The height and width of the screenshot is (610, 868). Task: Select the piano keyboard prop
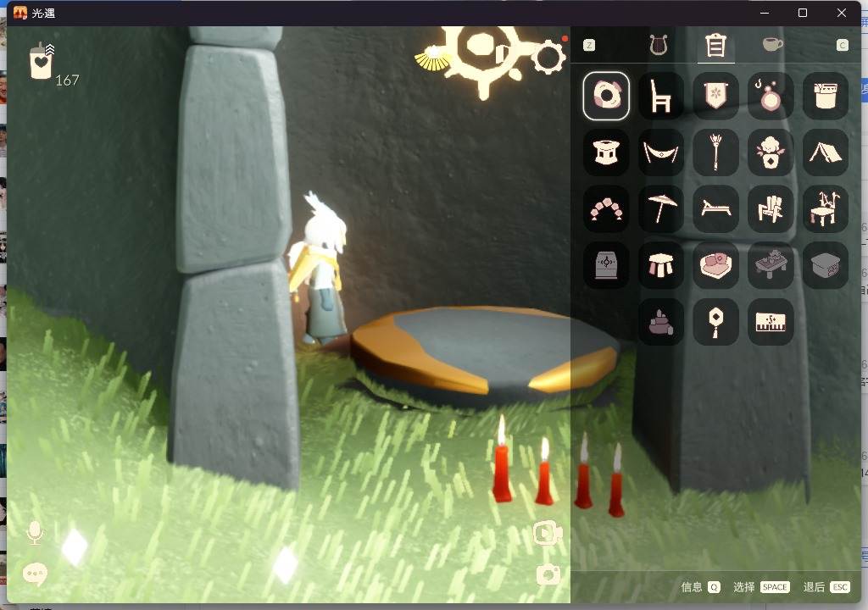(x=770, y=322)
